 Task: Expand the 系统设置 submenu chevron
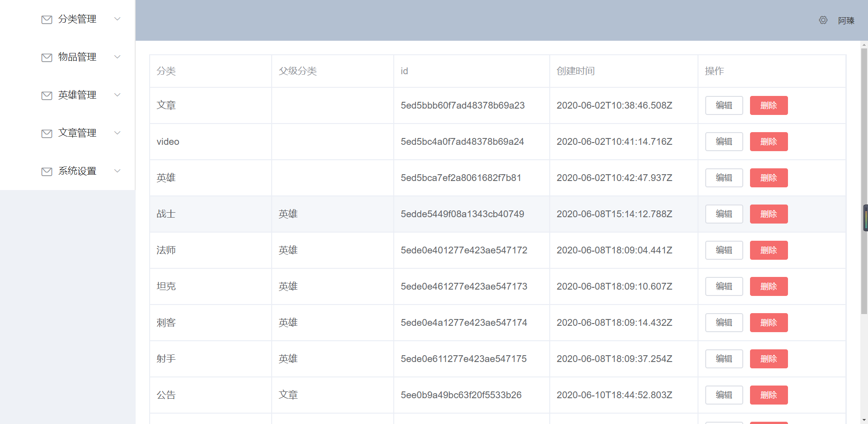point(118,171)
